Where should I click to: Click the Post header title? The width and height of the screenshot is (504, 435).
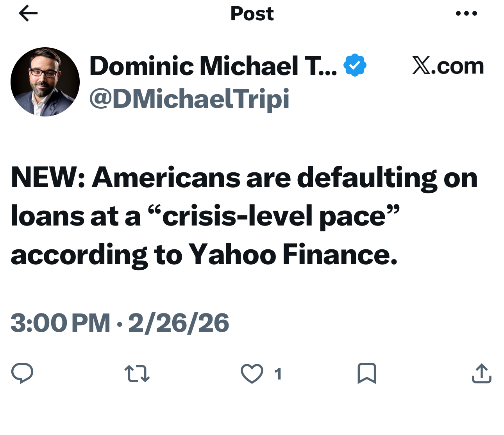(252, 14)
